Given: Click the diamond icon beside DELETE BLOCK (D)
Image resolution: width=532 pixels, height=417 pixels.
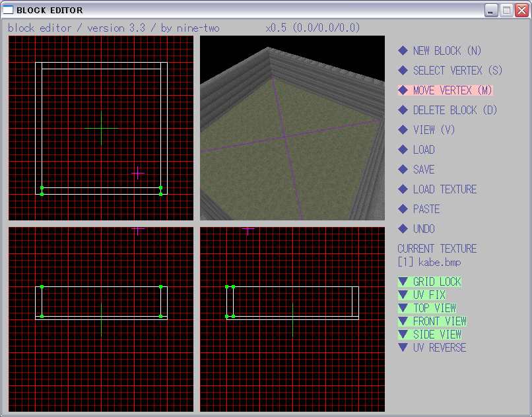Looking at the screenshot, I should coord(403,110).
